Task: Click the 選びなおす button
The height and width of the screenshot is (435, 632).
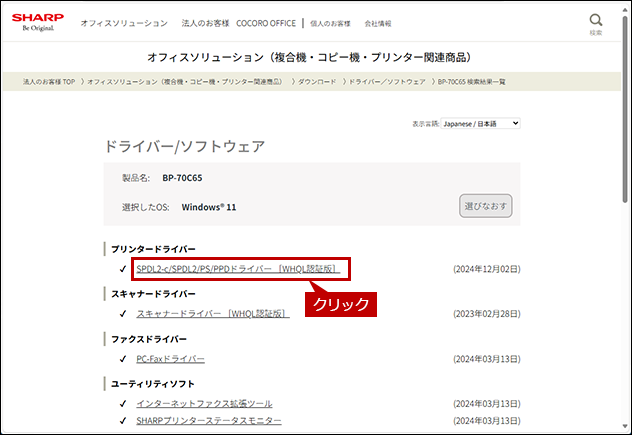Action: (486, 206)
